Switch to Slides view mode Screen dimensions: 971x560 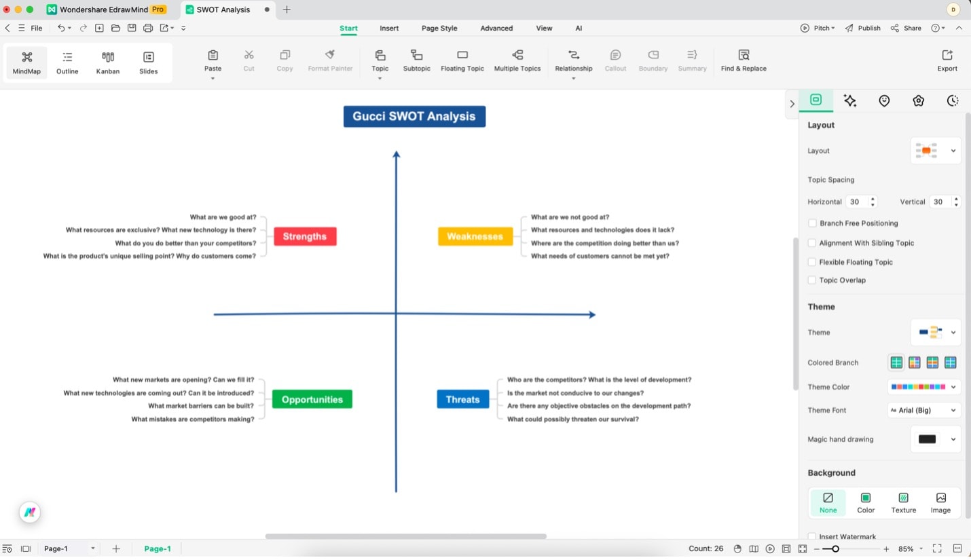(149, 62)
